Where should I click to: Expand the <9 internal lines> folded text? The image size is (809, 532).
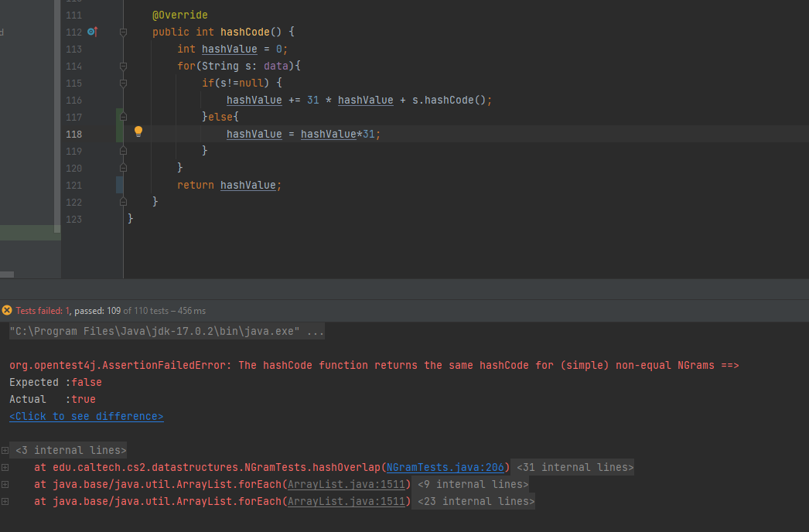pyautogui.click(x=472, y=484)
